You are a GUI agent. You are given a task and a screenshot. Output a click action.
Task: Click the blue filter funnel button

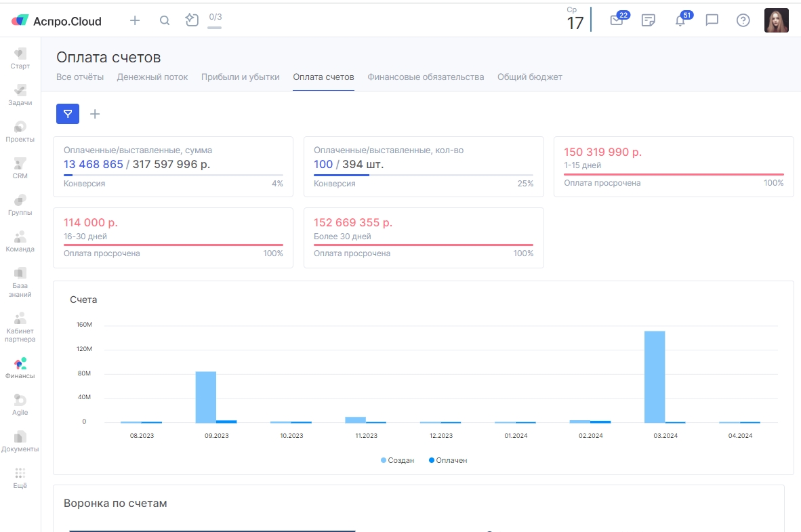tap(68, 114)
